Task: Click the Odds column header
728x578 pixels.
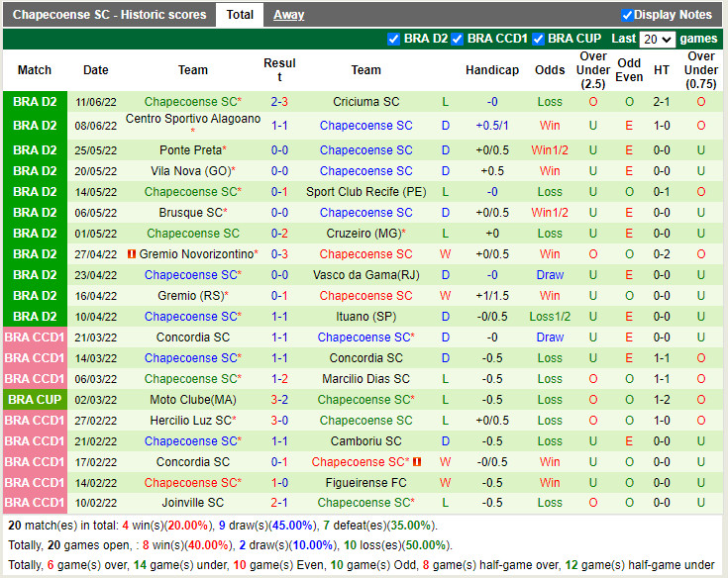Action: [x=550, y=70]
